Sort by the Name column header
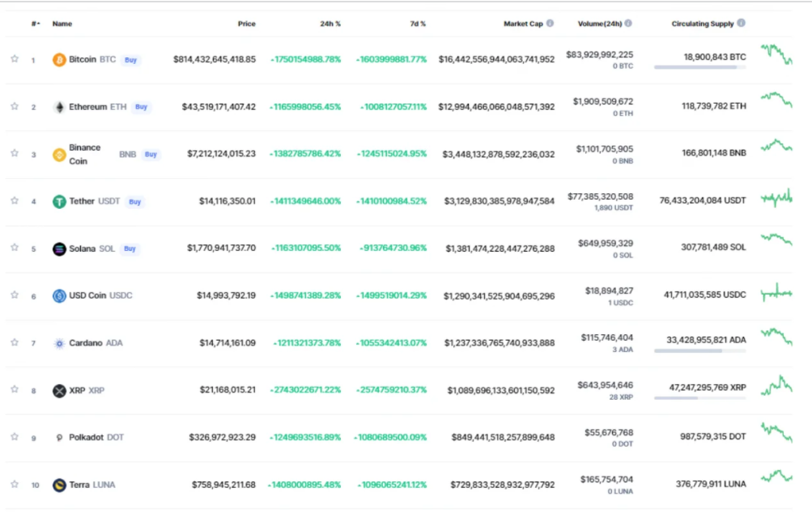 [62, 23]
